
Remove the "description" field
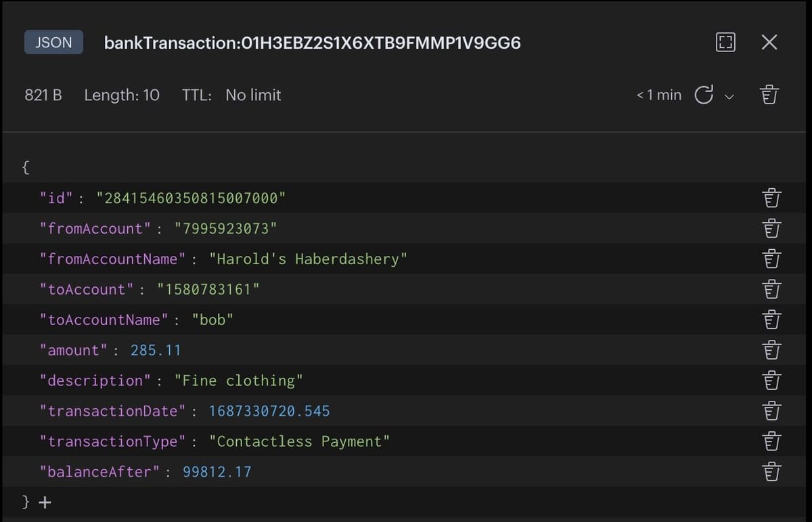point(771,380)
